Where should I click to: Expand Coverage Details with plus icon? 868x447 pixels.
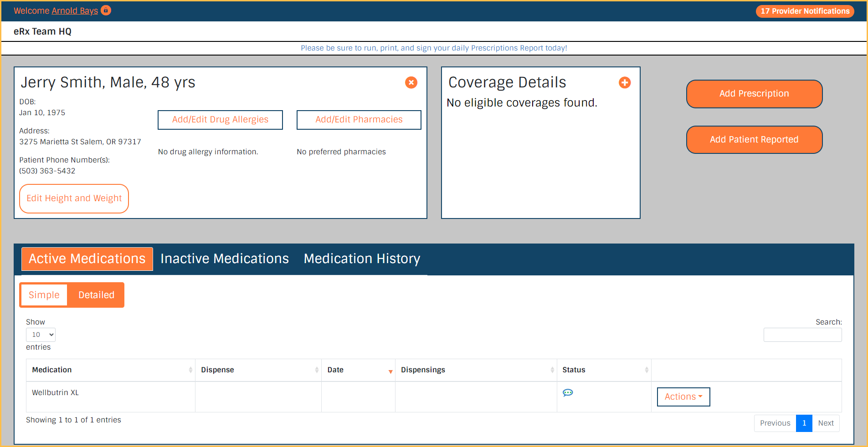coord(624,82)
